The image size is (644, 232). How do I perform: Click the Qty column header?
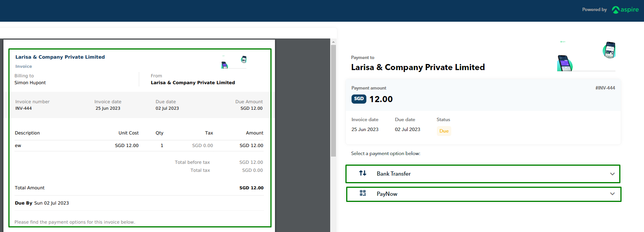[x=160, y=133]
